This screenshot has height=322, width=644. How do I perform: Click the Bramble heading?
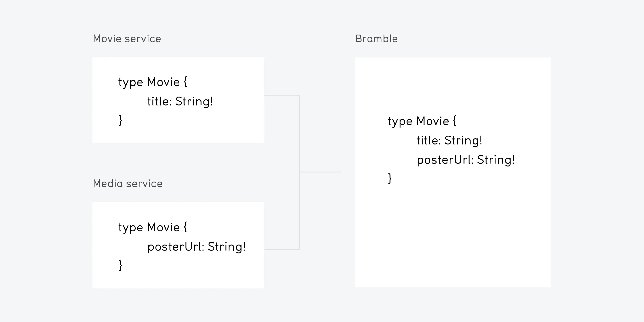[376, 39]
